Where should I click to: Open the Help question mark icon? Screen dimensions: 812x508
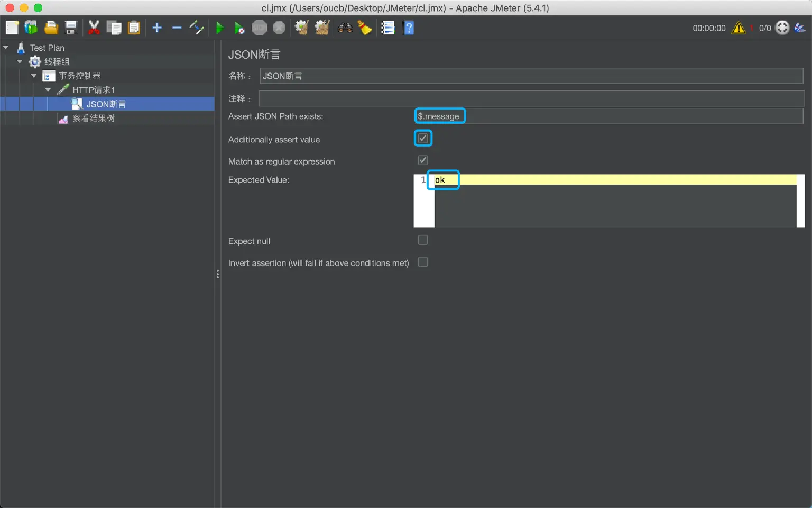408,28
